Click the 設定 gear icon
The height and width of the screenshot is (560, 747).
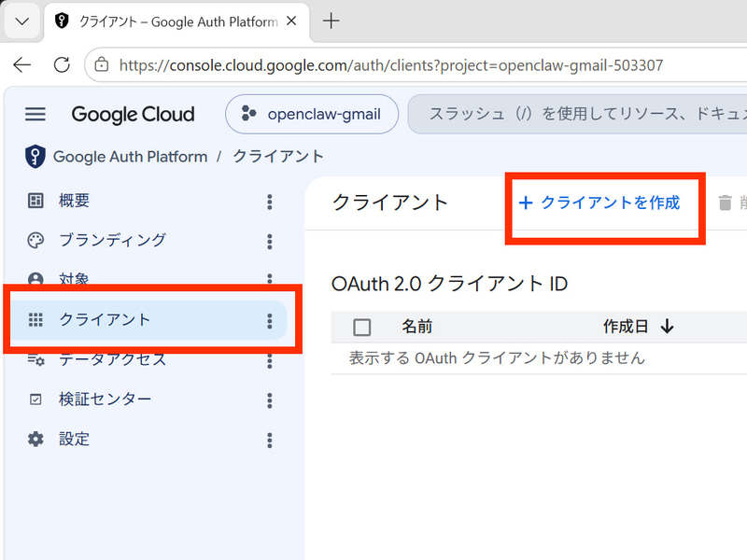point(35,439)
